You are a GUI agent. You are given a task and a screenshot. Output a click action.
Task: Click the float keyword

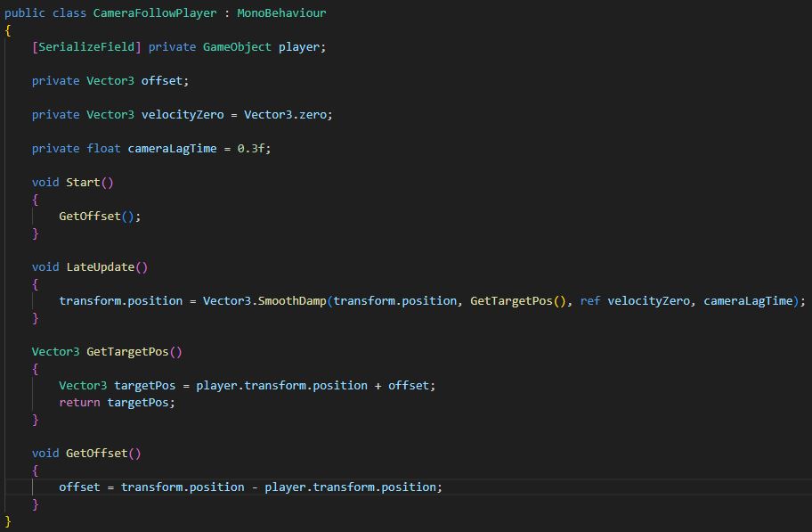pos(103,149)
